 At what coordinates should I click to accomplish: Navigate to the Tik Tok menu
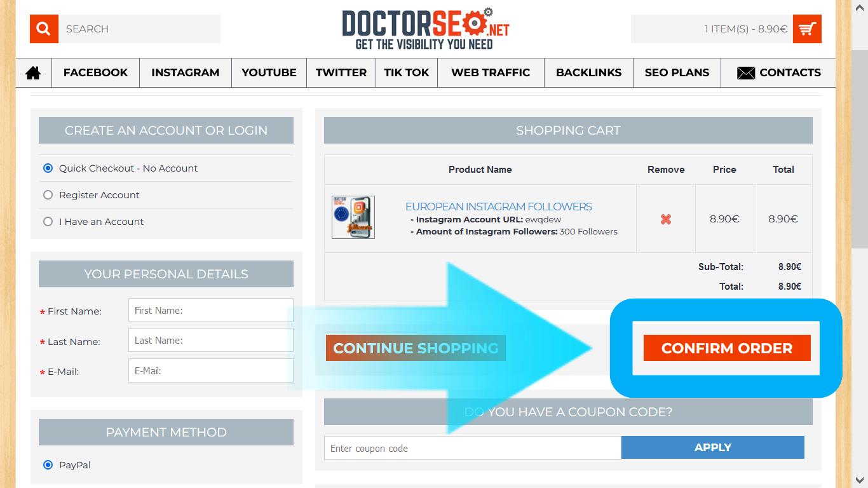click(x=407, y=72)
